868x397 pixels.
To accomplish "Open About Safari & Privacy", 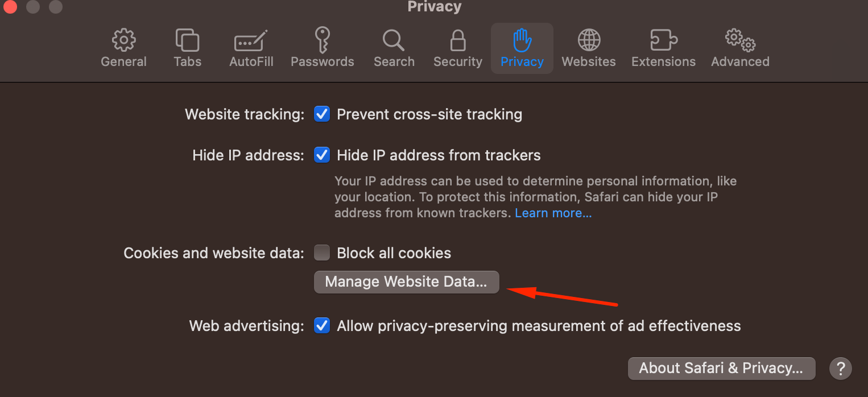I will tap(721, 368).
